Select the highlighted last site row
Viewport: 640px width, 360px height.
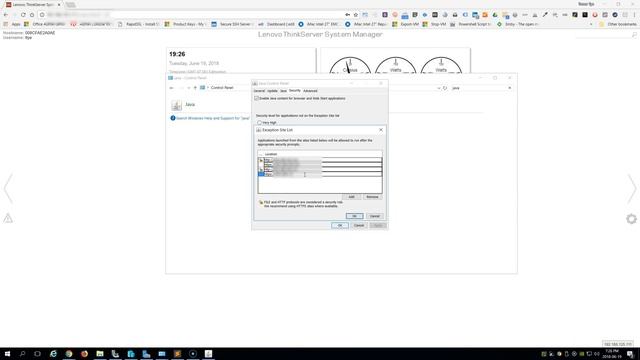point(320,174)
